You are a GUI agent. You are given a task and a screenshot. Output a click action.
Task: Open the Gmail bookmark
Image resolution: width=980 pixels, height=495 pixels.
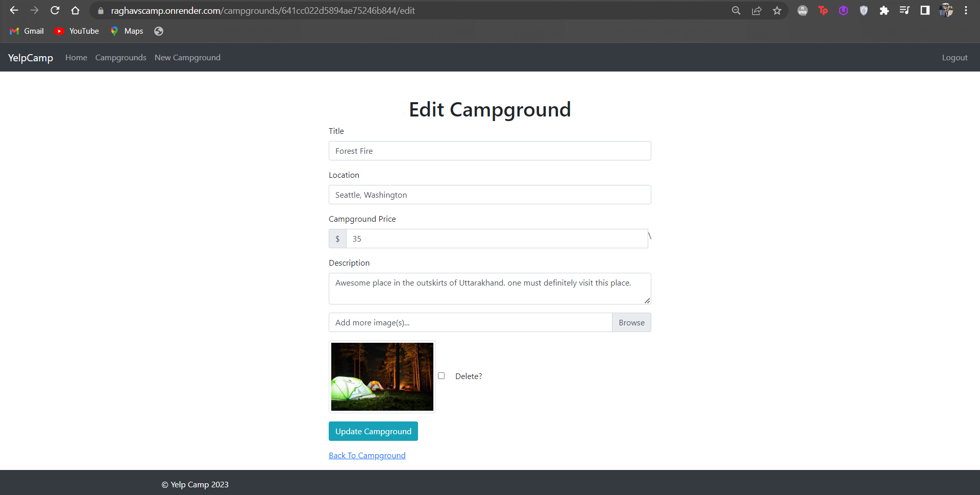click(26, 31)
